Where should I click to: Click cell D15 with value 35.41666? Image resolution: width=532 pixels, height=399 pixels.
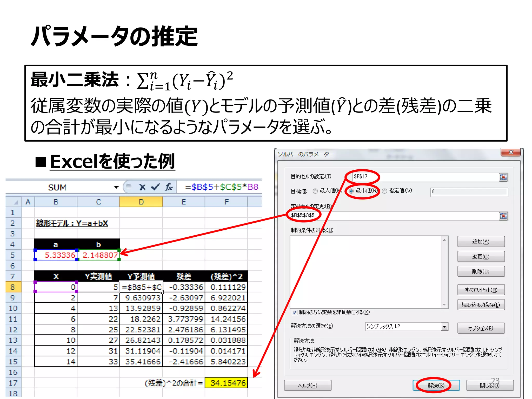point(141,362)
